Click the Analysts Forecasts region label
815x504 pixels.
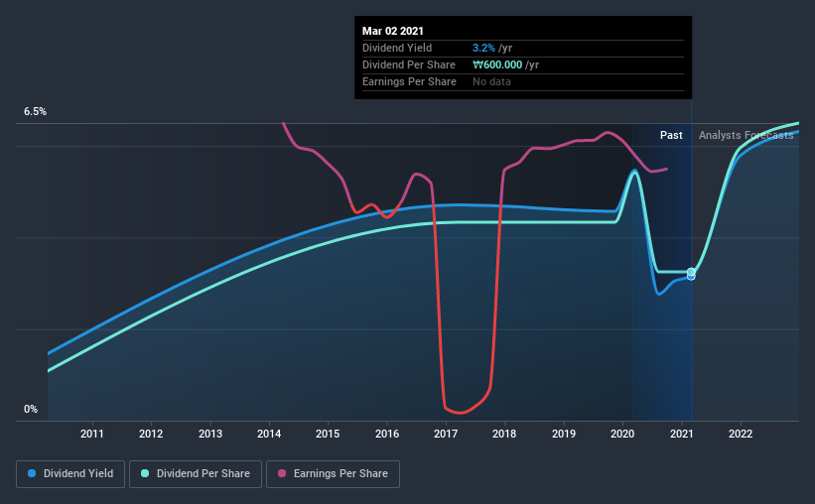click(746, 135)
